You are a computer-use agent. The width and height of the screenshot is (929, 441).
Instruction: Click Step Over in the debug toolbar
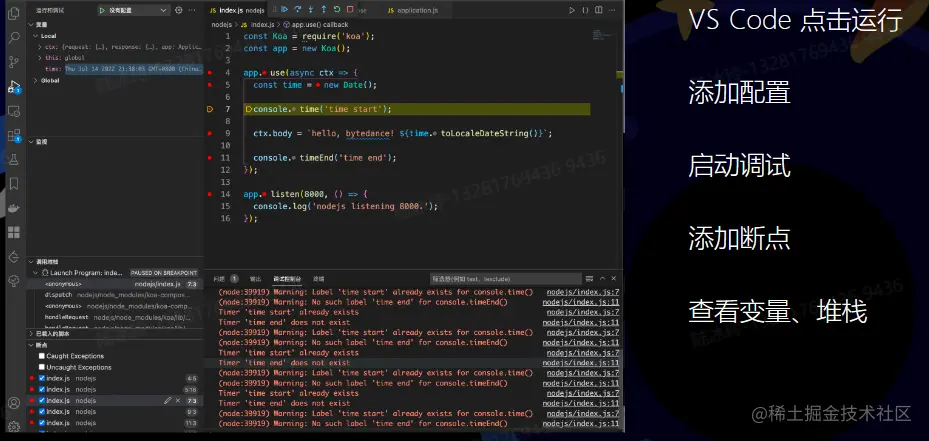pos(297,9)
